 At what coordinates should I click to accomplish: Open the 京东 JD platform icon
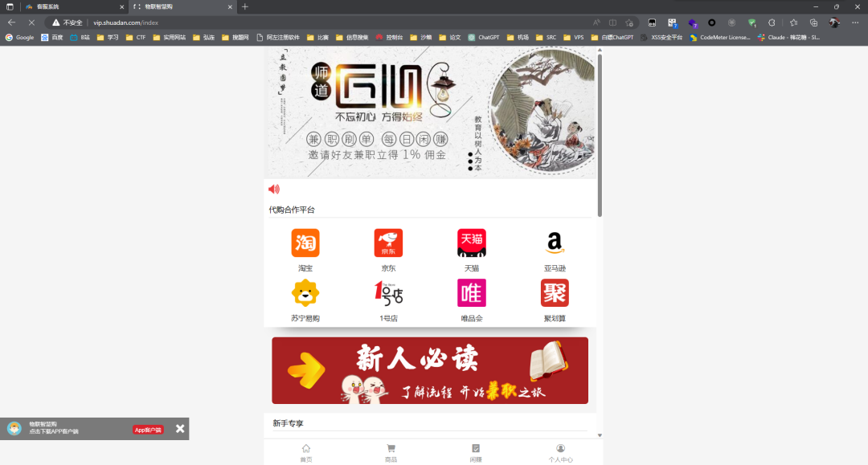388,243
